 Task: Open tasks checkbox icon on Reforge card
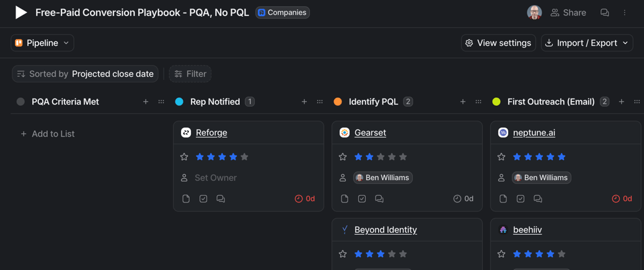click(203, 199)
